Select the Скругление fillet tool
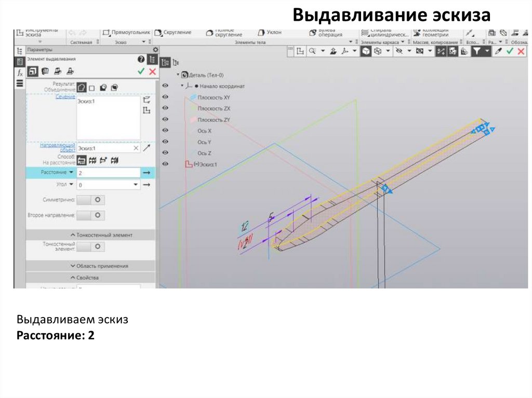This screenshot has height=398, width=532. 174,33
